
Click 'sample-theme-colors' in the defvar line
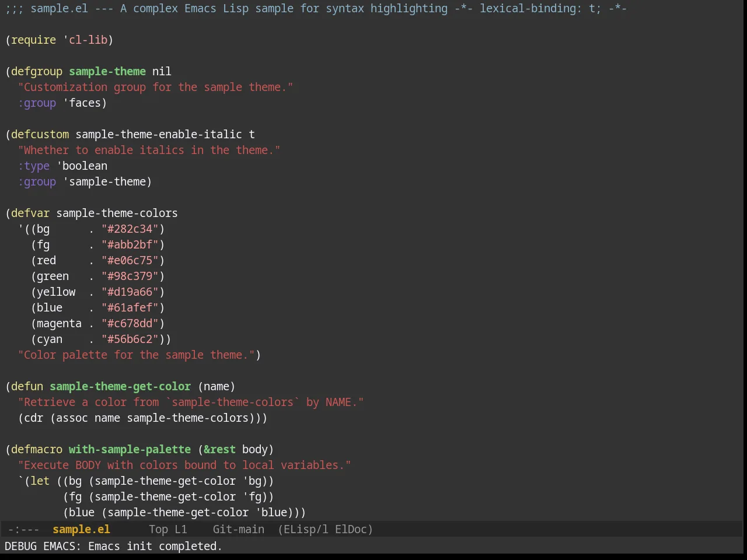point(117,213)
